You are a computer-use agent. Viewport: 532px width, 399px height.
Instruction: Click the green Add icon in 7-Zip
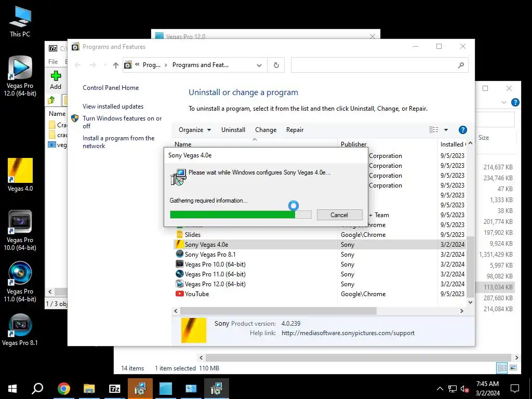click(56, 76)
